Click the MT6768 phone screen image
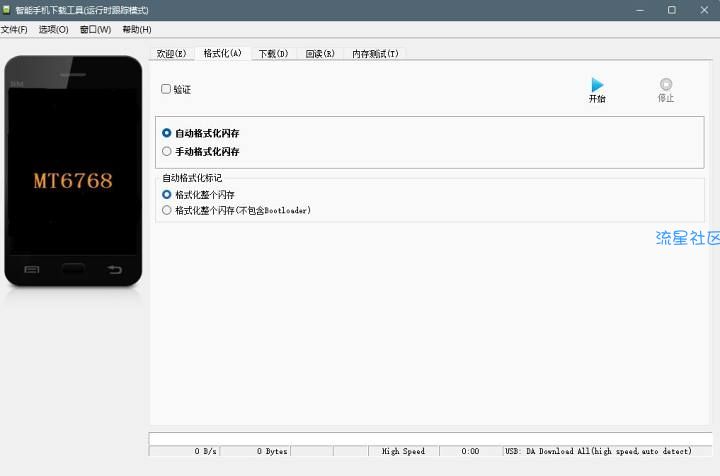Screen dimensions: 720x476 (73, 180)
